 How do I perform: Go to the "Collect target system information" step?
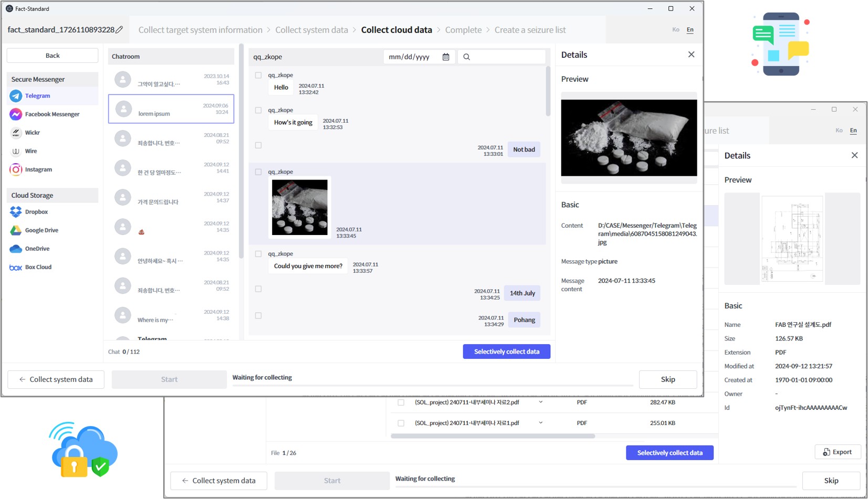pos(201,30)
